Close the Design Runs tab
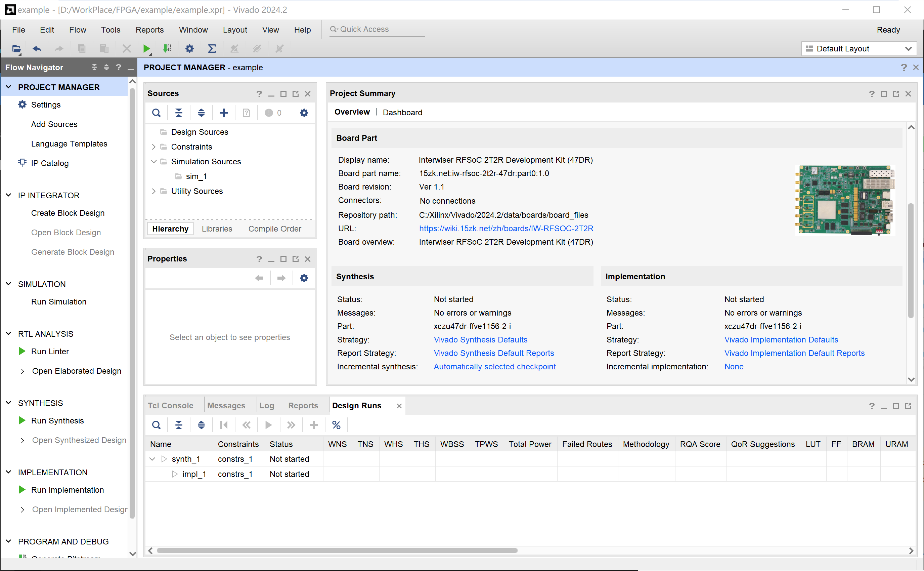 point(399,406)
